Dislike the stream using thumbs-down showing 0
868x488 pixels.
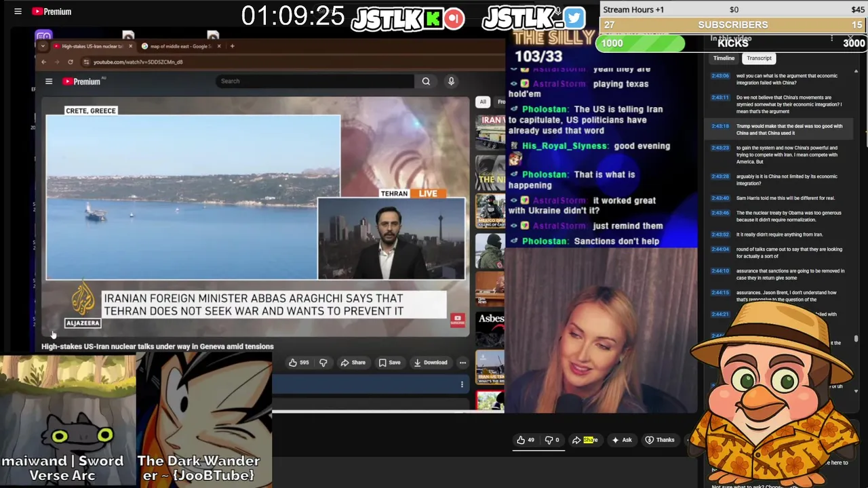tap(553, 440)
